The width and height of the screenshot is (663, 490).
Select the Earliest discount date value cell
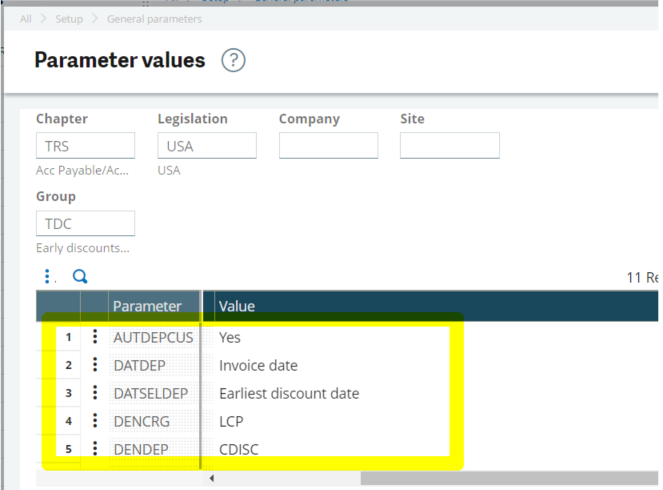[289, 394]
